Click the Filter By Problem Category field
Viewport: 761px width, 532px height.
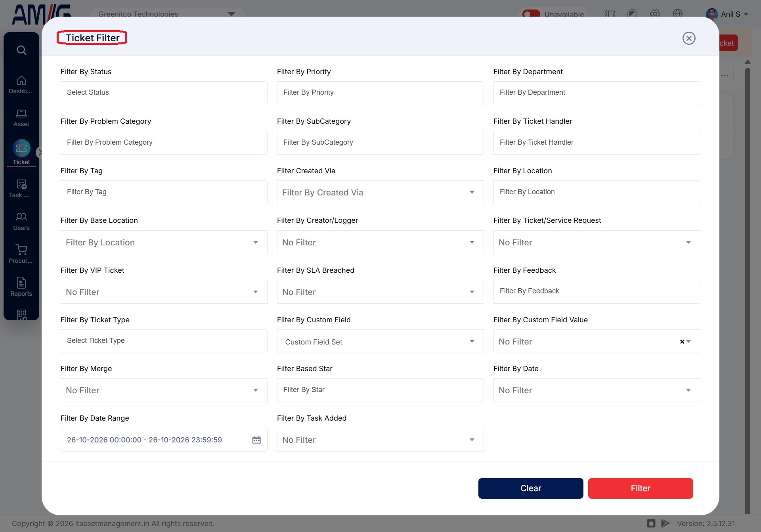pos(164,143)
